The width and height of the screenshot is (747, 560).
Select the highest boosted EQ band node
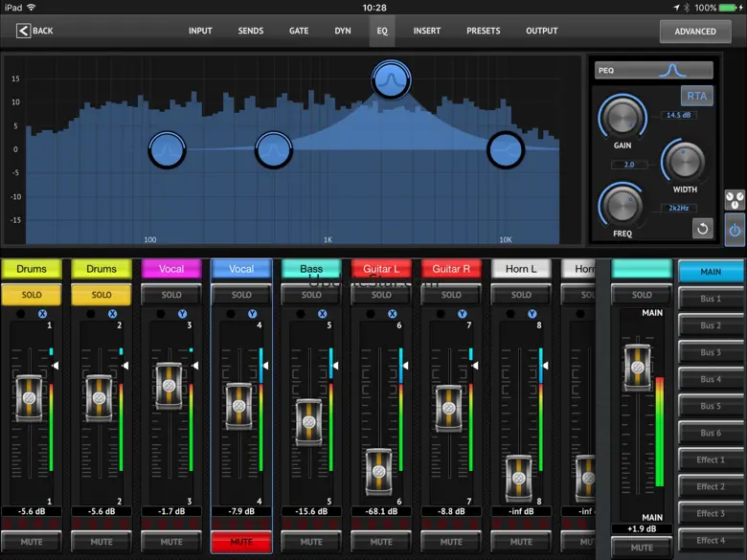[392, 80]
